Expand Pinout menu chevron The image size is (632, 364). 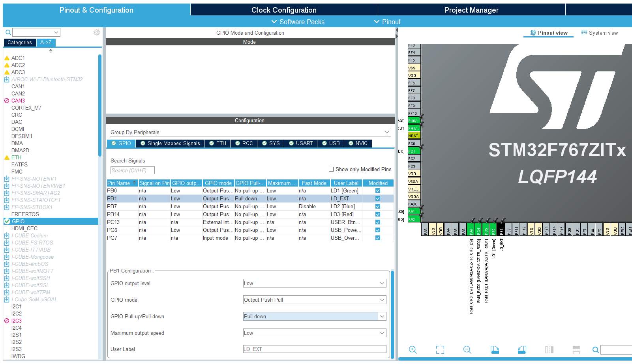(377, 22)
